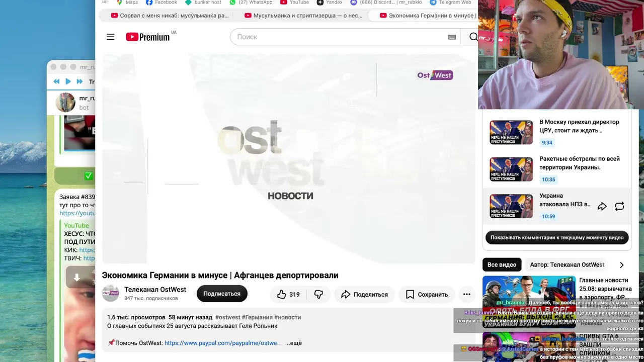644x362 pixels.
Task: Open the WhatsApp bookmark
Action: pyautogui.click(x=251, y=3)
